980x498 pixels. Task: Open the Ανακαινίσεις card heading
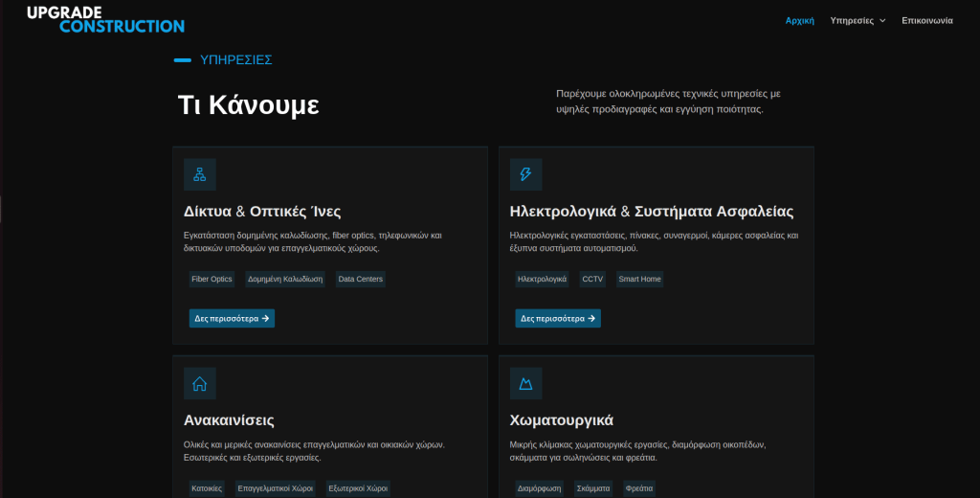click(229, 420)
